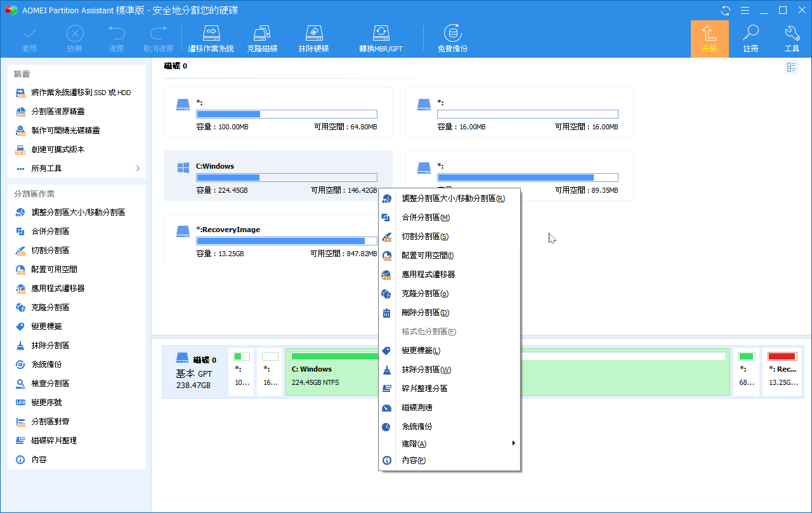Screen dimensions: 812x513
Task: Click the RecoveryImage usage bar
Action: [x=287, y=241]
